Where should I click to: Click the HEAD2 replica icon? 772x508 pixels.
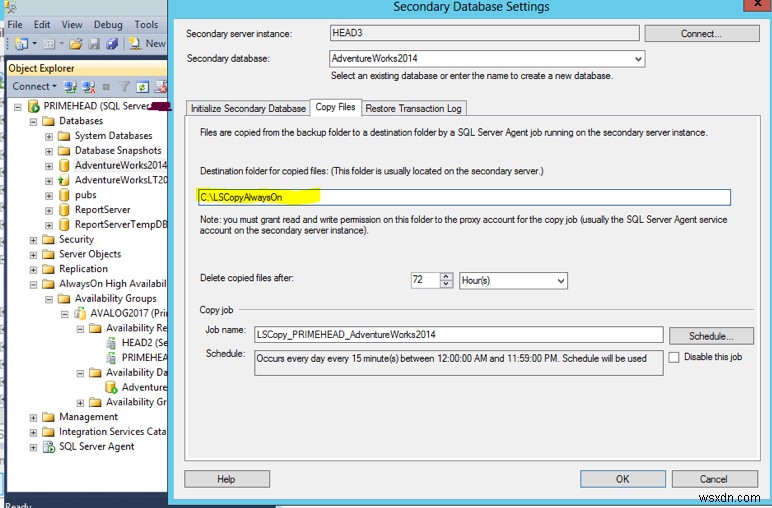[x=111, y=343]
